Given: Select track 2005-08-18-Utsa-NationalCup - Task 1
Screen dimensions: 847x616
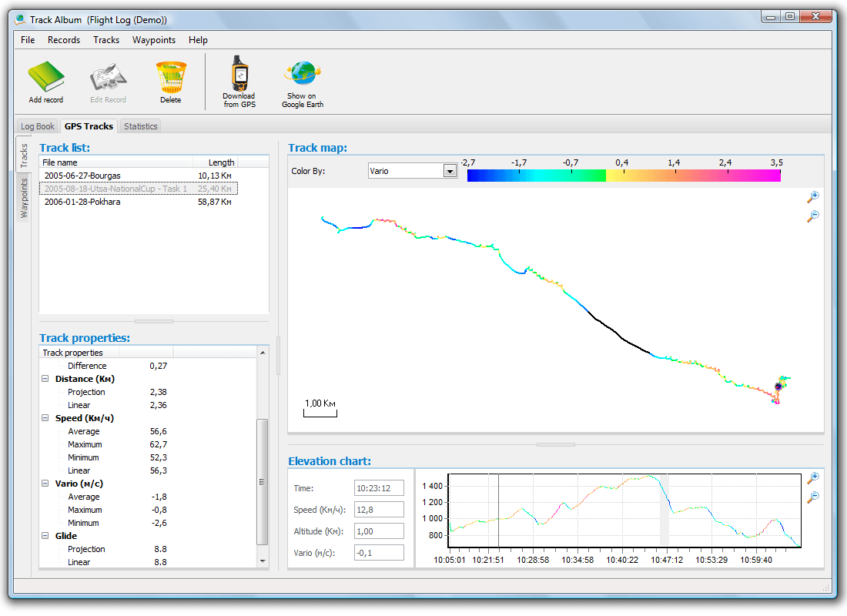Looking at the screenshot, I should [139, 189].
